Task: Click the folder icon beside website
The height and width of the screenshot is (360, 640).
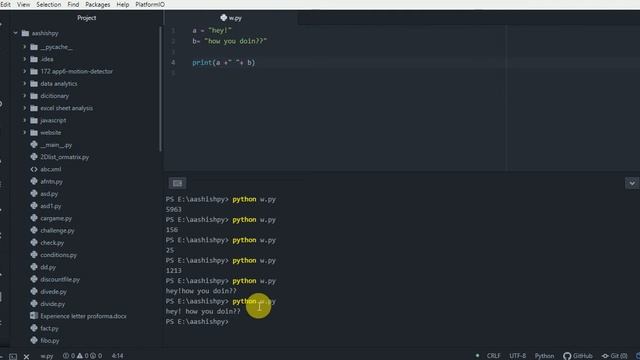Action: pyautogui.click(x=34, y=133)
